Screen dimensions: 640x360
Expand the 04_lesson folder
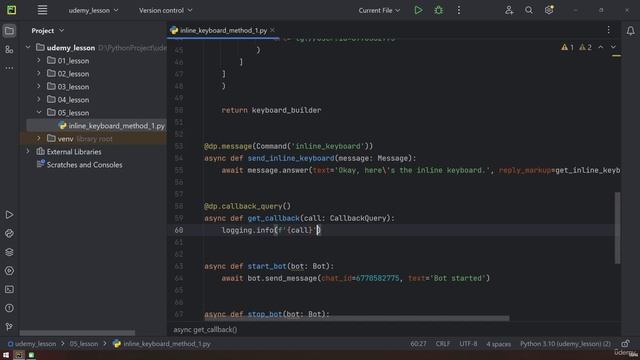tap(39, 100)
